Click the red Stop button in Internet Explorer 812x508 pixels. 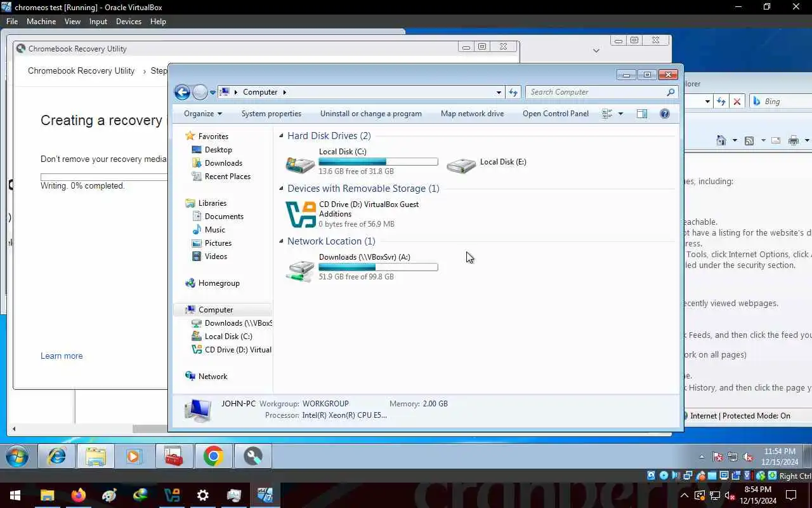737,102
